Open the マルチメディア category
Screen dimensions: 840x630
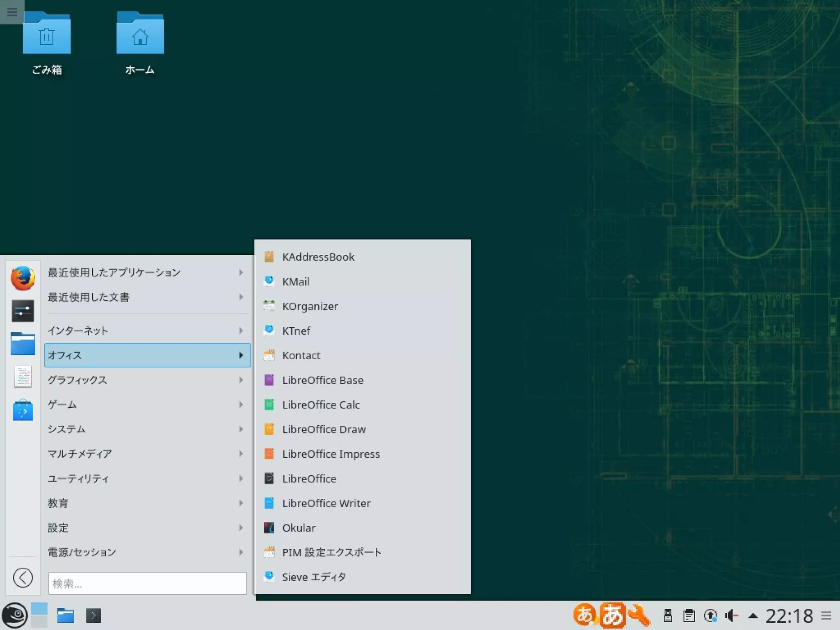[147, 454]
